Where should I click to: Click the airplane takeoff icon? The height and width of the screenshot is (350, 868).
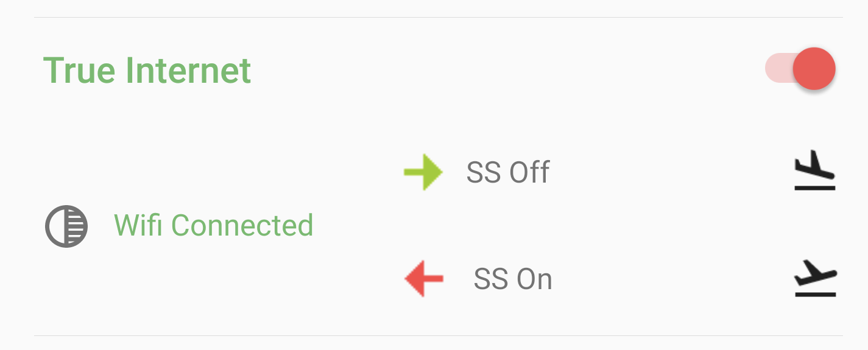pyautogui.click(x=815, y=279)
